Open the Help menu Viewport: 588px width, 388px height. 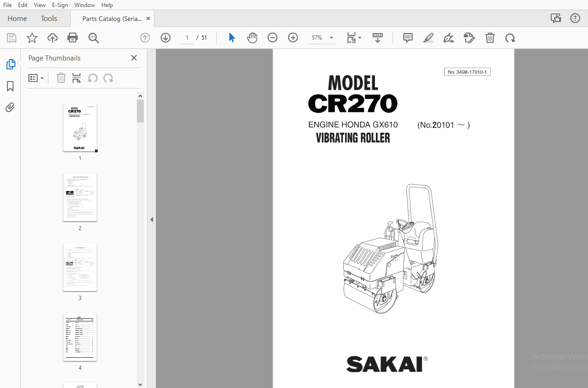pos(107,5)
